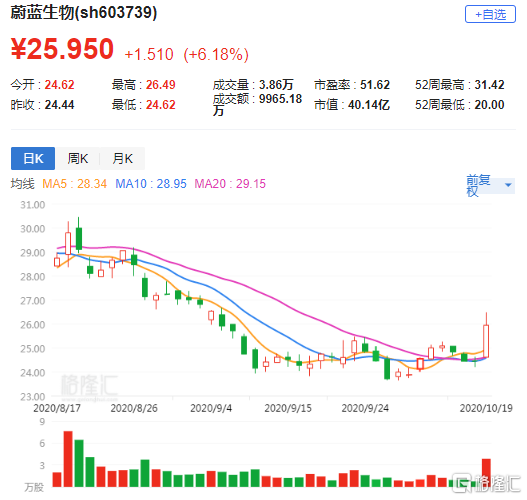This screenshot has height=500, width=527.
Task: Click the change percent (+6.18%)
Action: (216, 54)
